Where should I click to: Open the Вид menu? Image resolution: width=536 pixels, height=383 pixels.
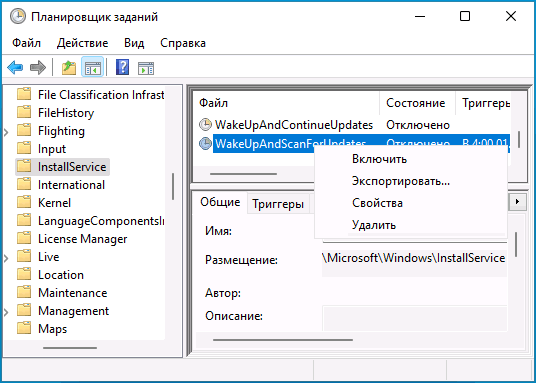click(134, 43)
